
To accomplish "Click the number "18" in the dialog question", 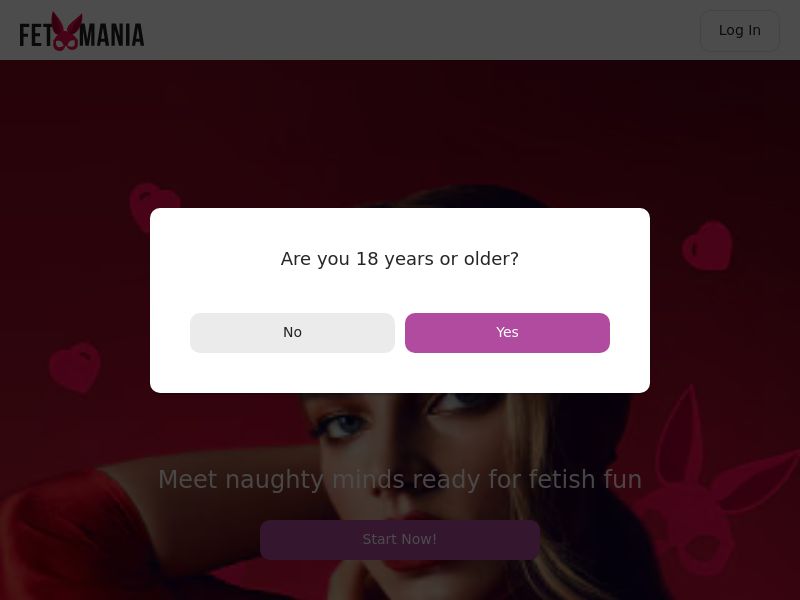I will 367,259.
